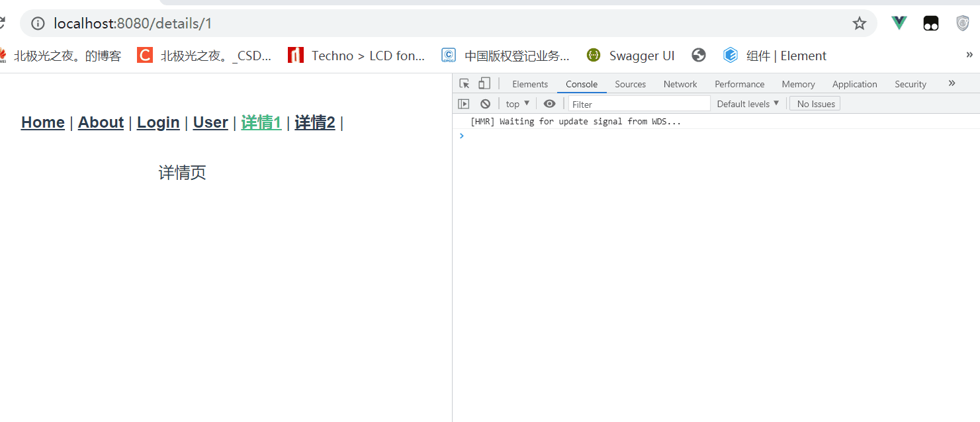Open the Sources tab in DevTools
The height and width of the screenshot is (422, 980).
click(x=630, y=83)
